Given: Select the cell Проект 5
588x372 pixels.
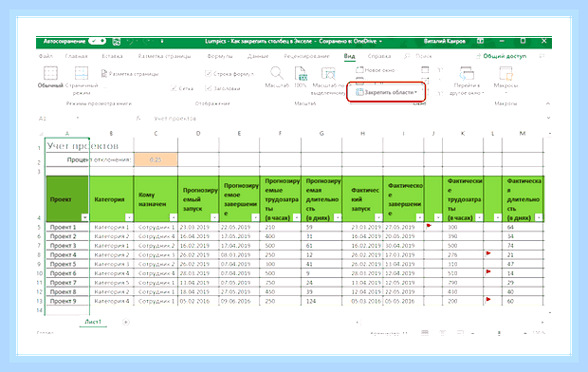Looking at the screenshot, I should click(67, 264).
